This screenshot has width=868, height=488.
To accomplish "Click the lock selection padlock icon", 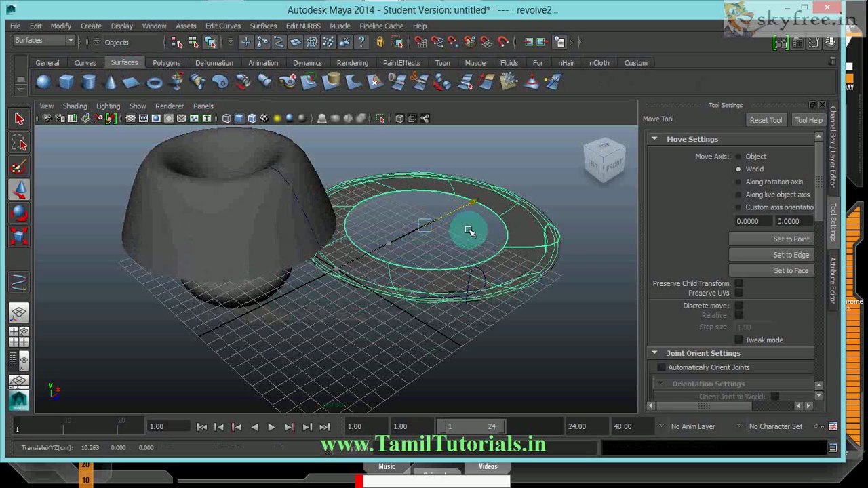I will pos(380,42).
